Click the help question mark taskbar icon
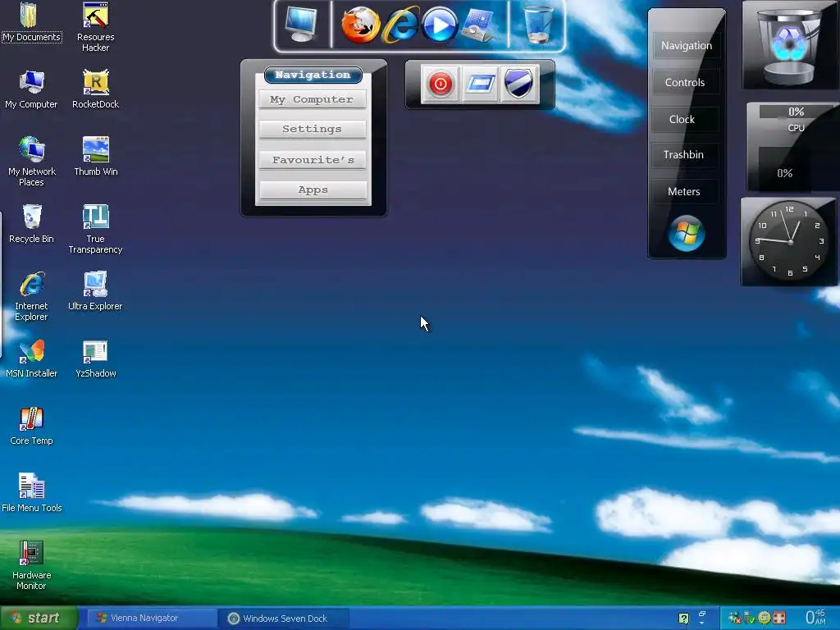Image resolution: width=840 pixels, height=630 pixels. tap(683, 619)
